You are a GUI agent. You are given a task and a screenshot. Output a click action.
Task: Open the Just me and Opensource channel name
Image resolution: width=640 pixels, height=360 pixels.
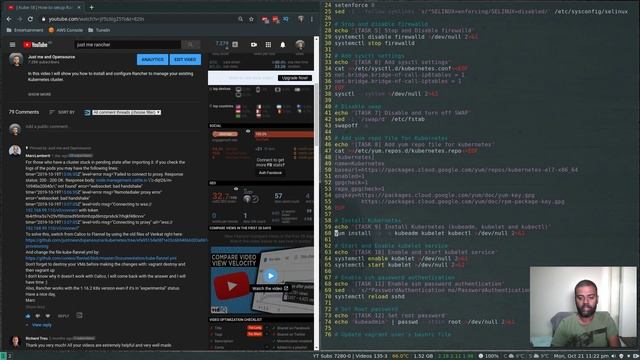pyautogui.click(x=51, y=57)
